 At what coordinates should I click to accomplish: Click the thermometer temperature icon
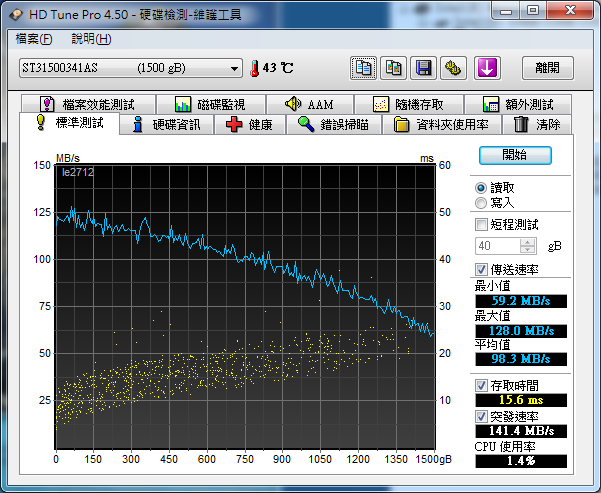pyautogui.click(x=254, y=68)
